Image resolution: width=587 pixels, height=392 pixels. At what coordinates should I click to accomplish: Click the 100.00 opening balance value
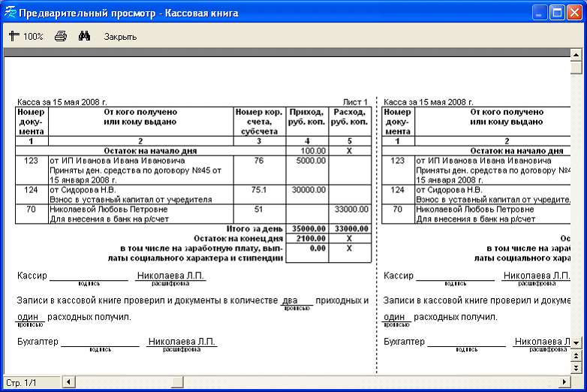[313, 151]
